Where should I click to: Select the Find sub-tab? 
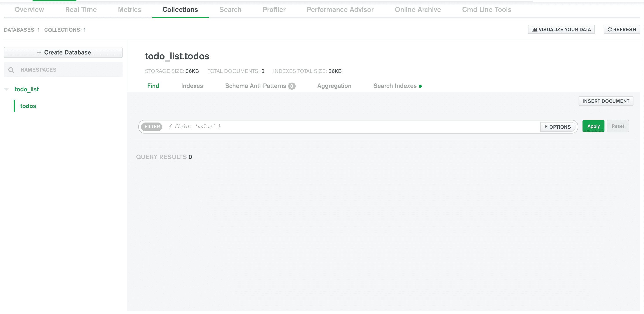coord(153,86)
